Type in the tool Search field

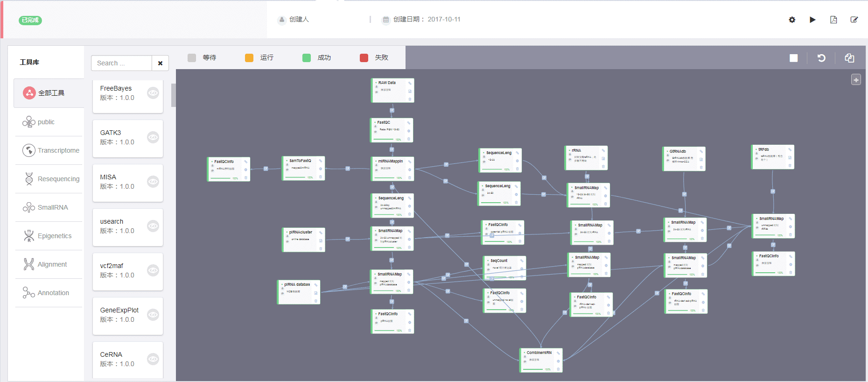pos(121,63)
